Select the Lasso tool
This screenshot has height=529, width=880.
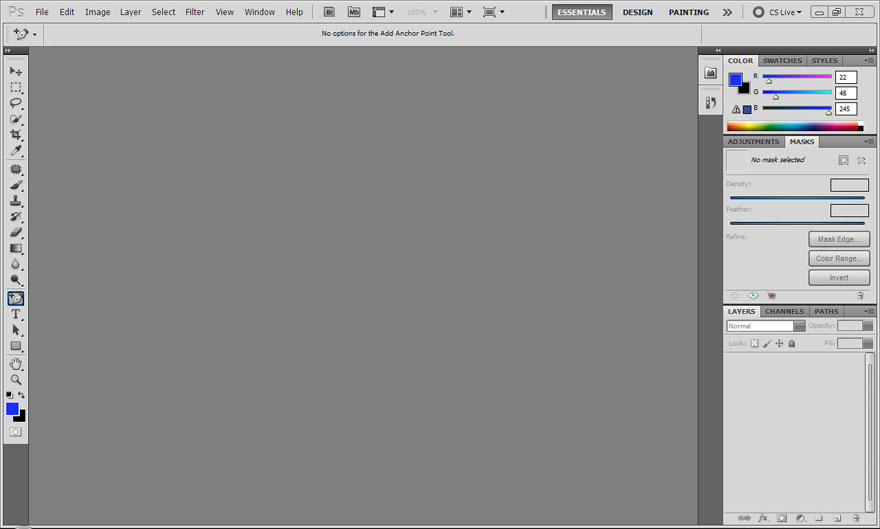16,103
